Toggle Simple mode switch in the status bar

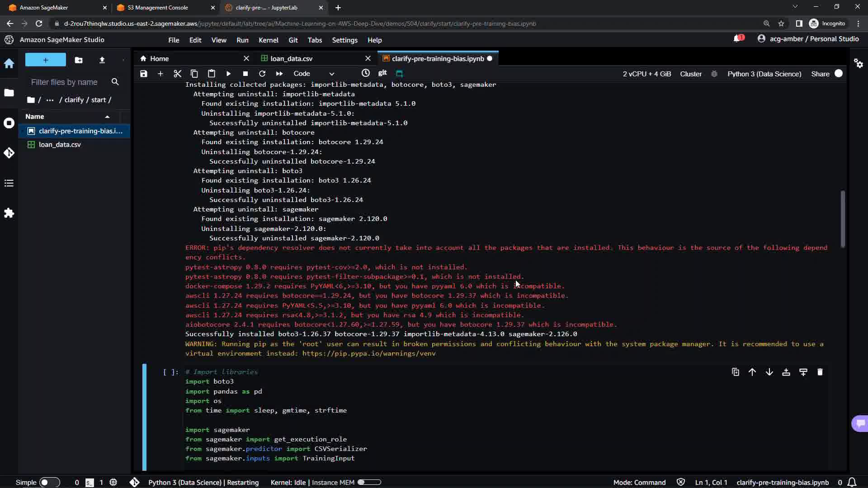(x=49, y=482)
